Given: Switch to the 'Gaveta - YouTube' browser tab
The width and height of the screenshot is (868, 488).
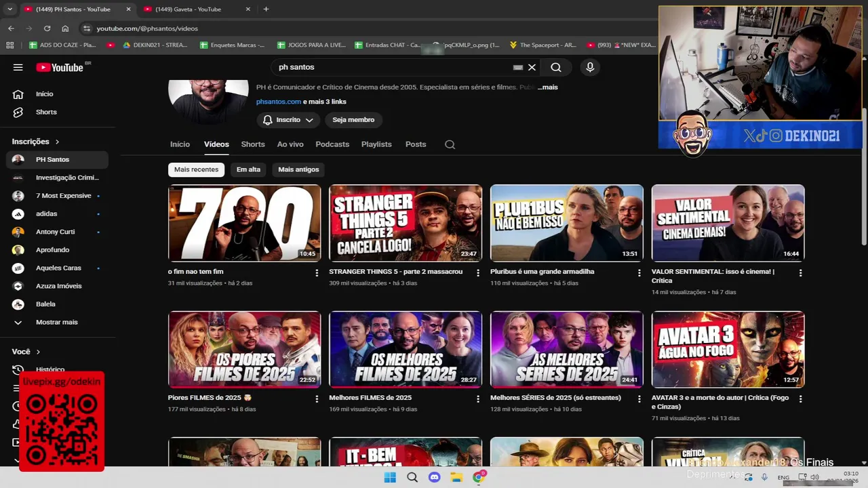Looking at the screenshot, I should [197, 9].
